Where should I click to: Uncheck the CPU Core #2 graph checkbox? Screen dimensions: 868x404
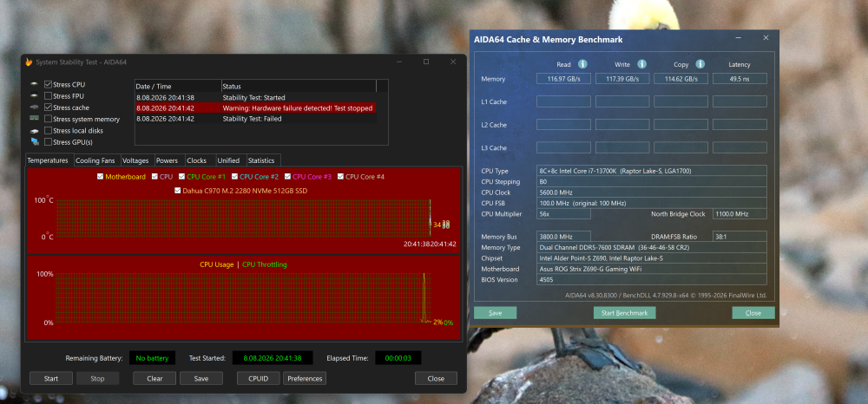pyautogui.click(x=234, y=176)
